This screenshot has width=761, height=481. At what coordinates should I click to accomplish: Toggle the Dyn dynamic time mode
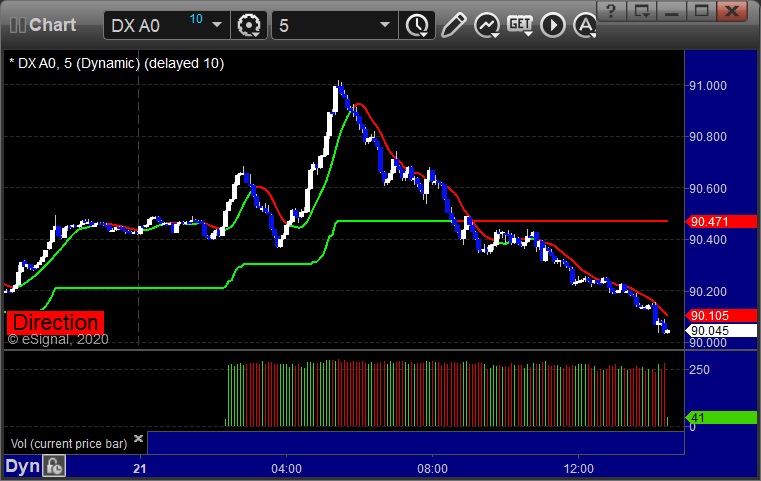coord(22,466)
